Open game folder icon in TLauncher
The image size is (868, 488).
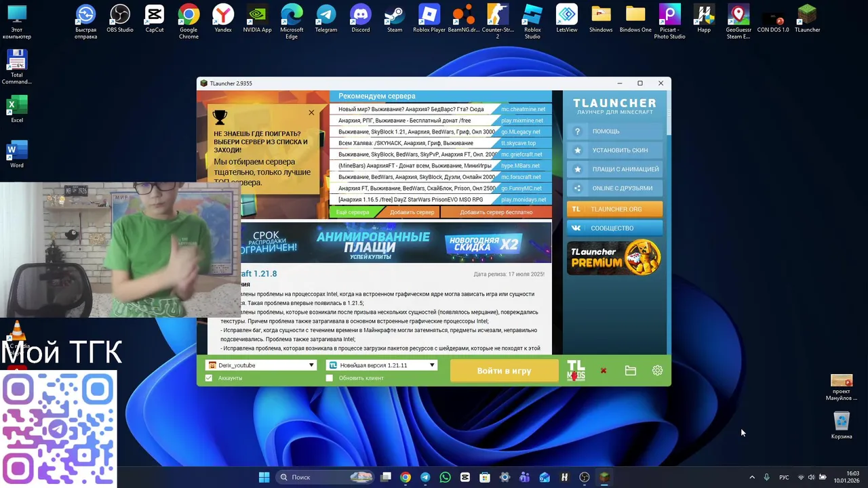(x=630, y=371)
